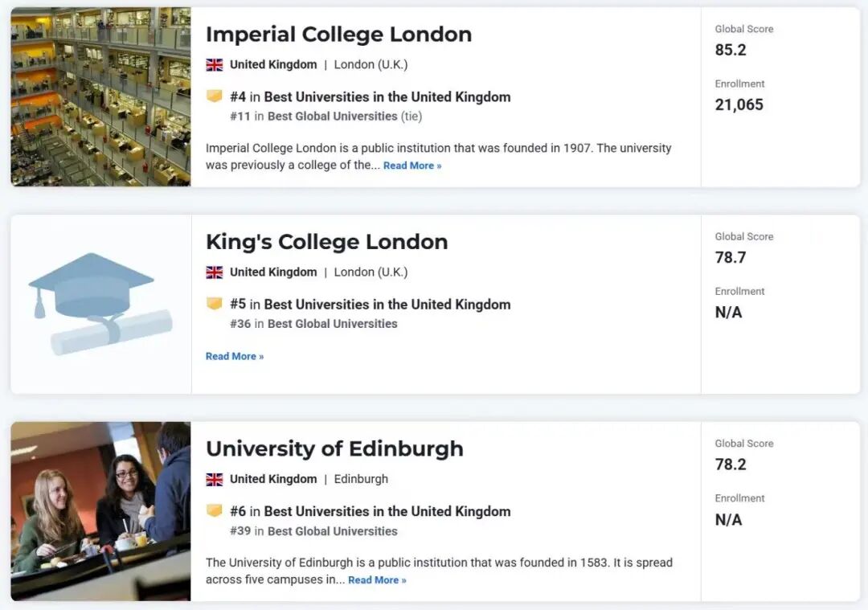Click Edinburgh's #39 Best Global Universities ranking
The width and height of the screenshot is (868, 610).
click(332, 531)
